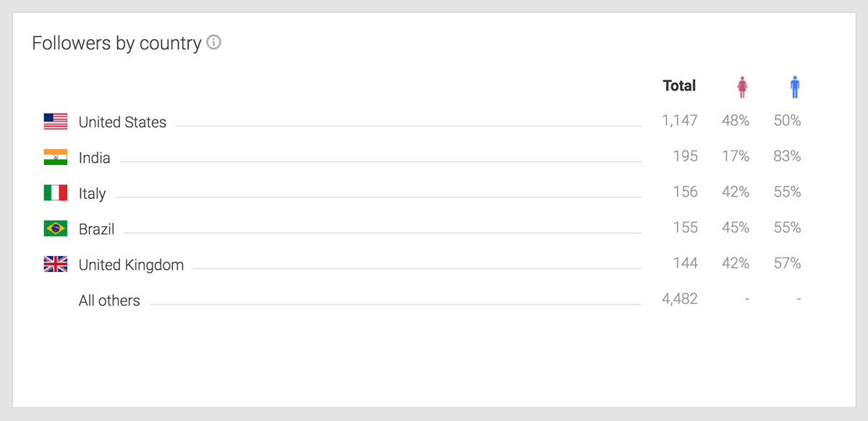Click the India flag icon

coord(56,157)
